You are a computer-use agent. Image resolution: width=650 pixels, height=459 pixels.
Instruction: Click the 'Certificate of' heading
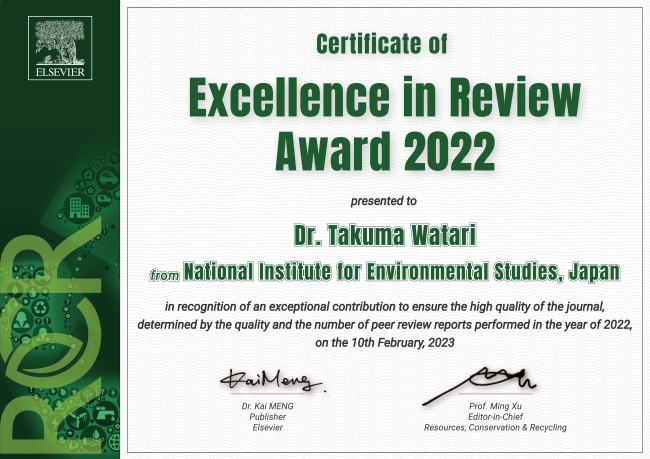point(382,43)
